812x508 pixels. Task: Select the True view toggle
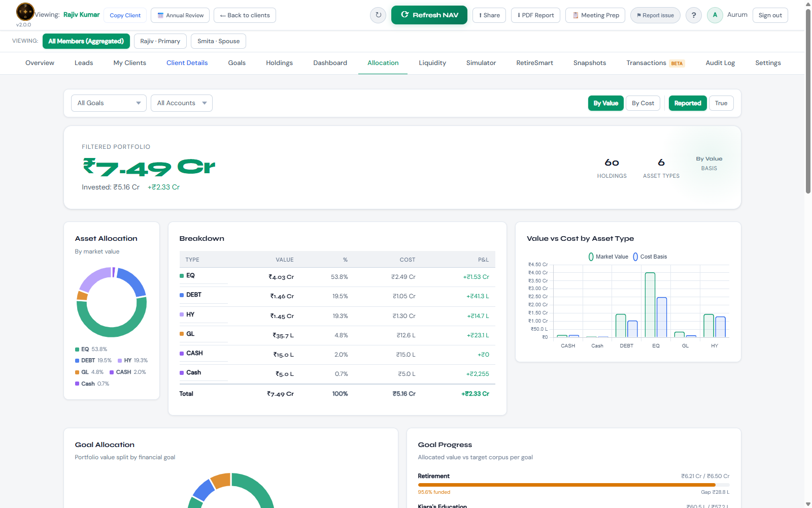721,103
